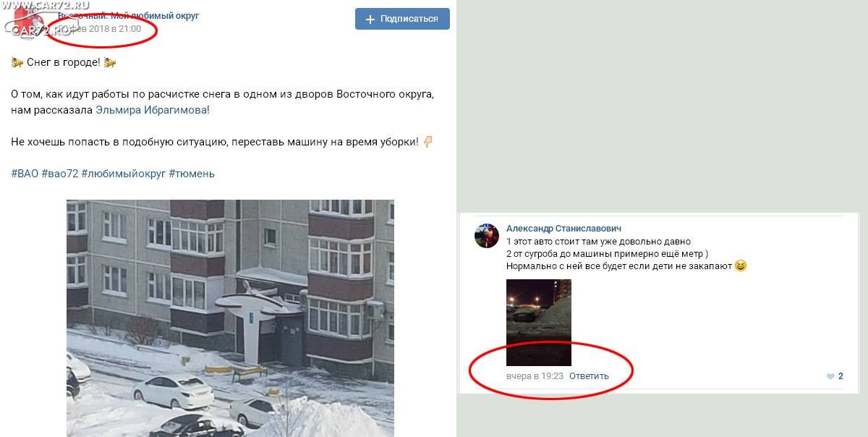Open the Восточный. Мой любимый округ group page
This screenshot has width=868, height=437.
(128, 15)
